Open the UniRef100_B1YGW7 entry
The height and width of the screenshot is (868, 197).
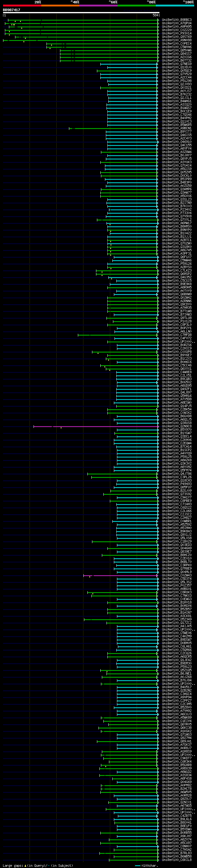click(177, 433)
